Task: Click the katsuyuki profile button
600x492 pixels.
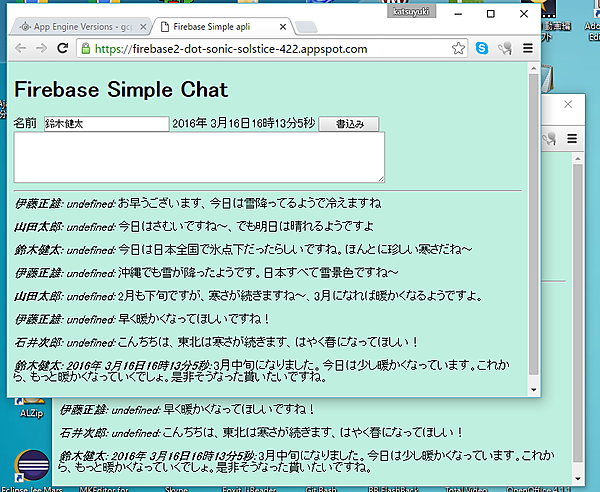Action: (x=411, y=11)
